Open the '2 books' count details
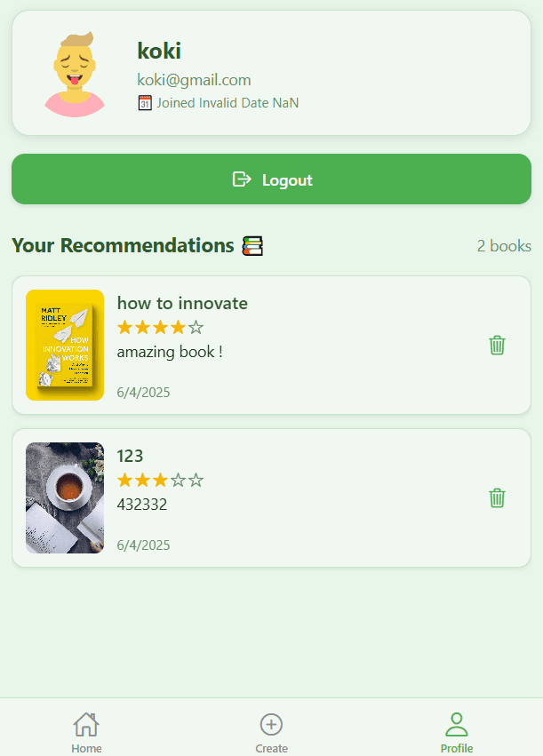Viewport: 543px width, 756px height. pos(504,246)
